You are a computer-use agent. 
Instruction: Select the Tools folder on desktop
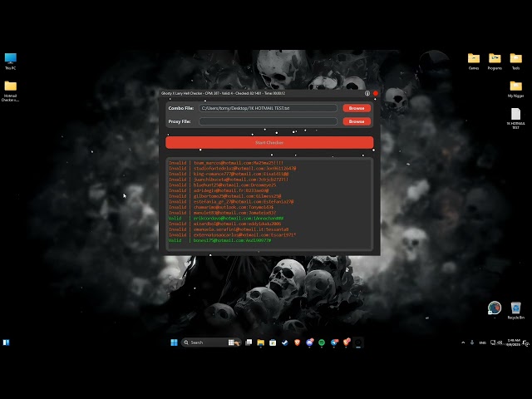point(515,62)
